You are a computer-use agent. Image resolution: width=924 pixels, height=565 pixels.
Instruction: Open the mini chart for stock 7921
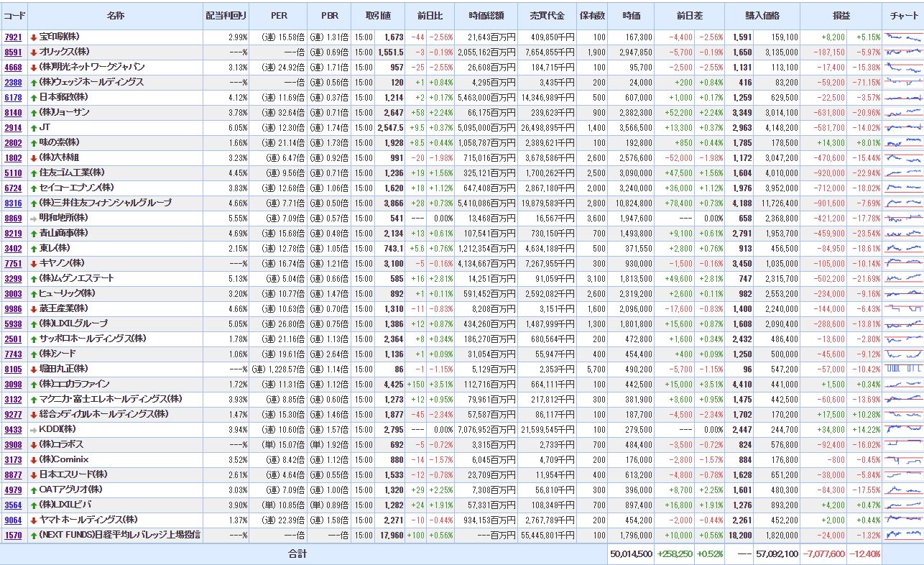pos(903,37)
